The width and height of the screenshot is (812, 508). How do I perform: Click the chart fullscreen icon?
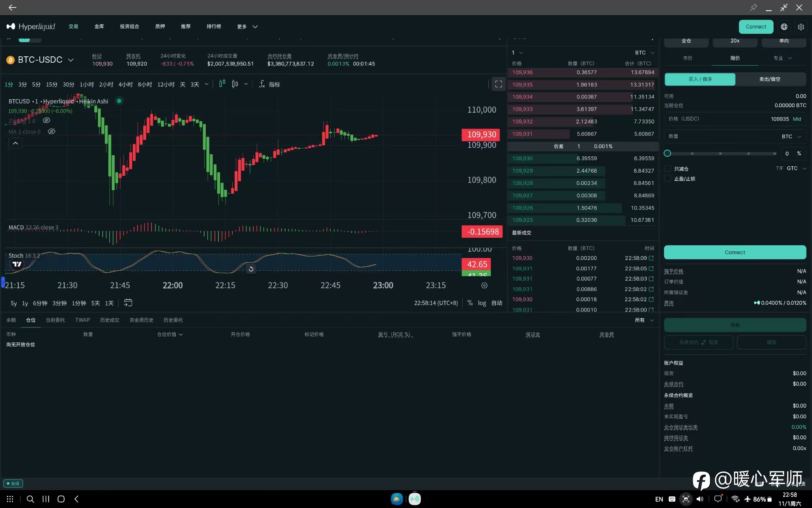[498, 84]
